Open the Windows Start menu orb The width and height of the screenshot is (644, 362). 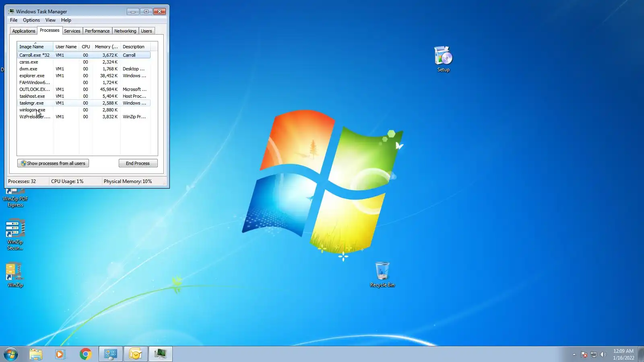(x=11, y=354)
